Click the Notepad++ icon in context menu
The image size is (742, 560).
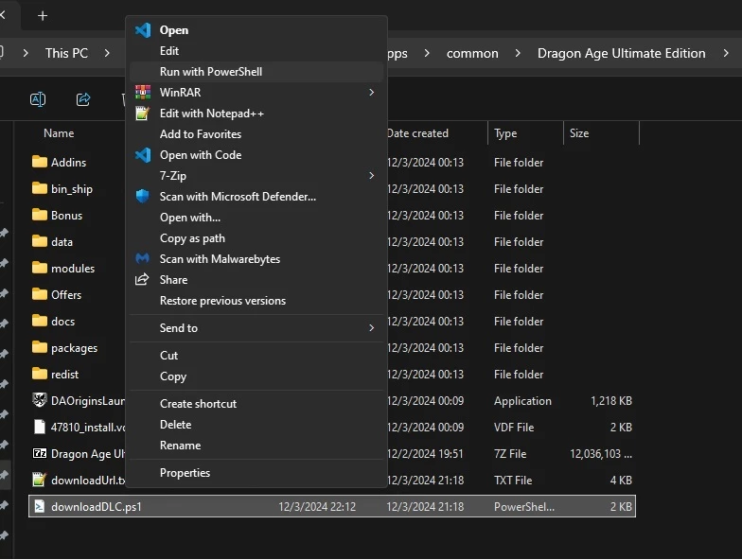tap(142, 114)
